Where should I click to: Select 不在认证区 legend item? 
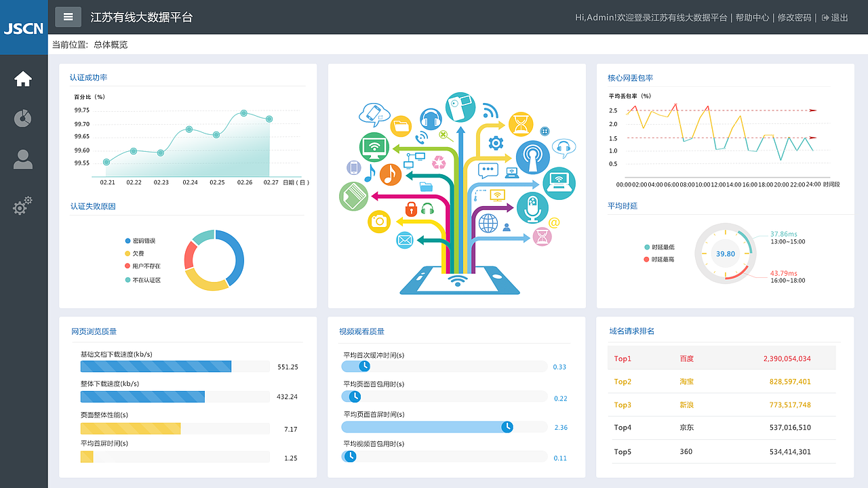(142, 279)
